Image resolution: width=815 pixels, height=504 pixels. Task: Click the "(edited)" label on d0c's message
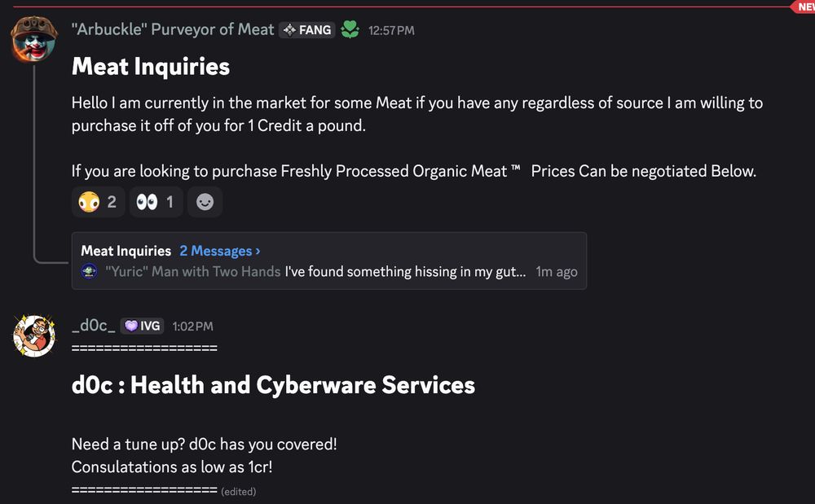[x=238, y=492]
